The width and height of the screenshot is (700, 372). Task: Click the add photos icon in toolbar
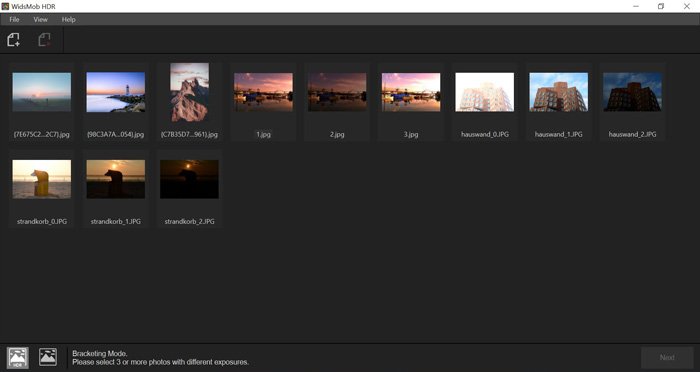tap(13, 40)
